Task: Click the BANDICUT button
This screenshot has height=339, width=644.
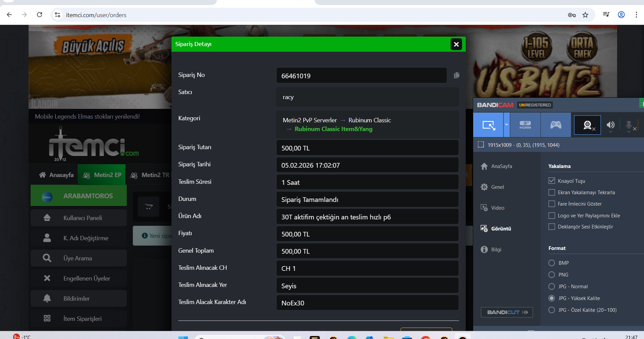Action: 507,312
